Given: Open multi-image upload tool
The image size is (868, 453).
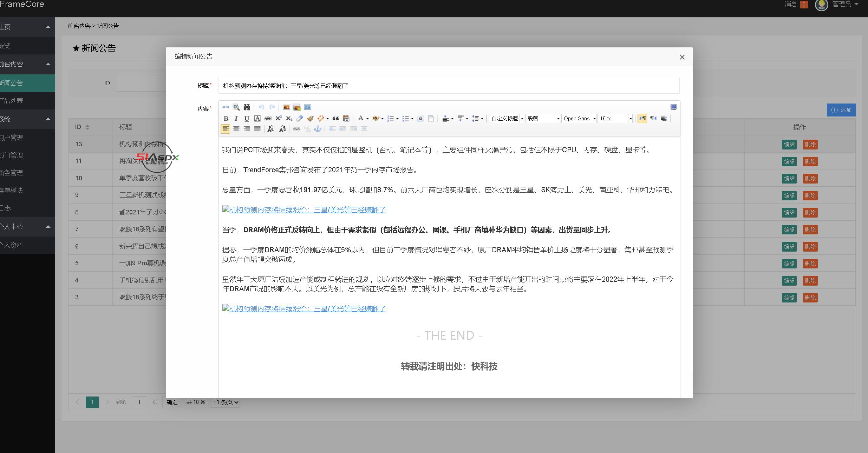Looking at the screenshot, I should coord(297,107).
